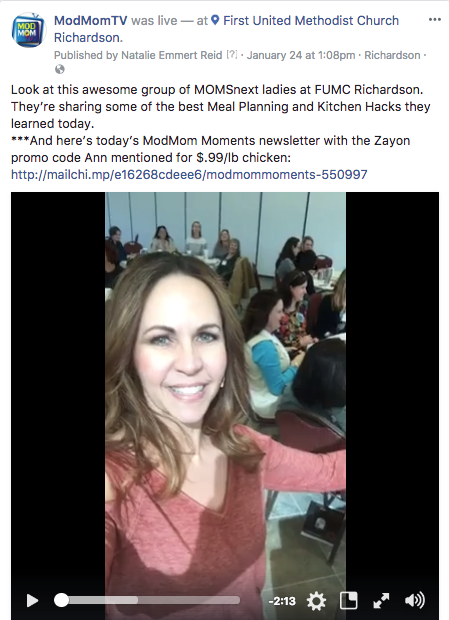The width and height of the screenshot is (449, 620).
Task: Click the Richardson location tag
Action: [x=392, y=55]
